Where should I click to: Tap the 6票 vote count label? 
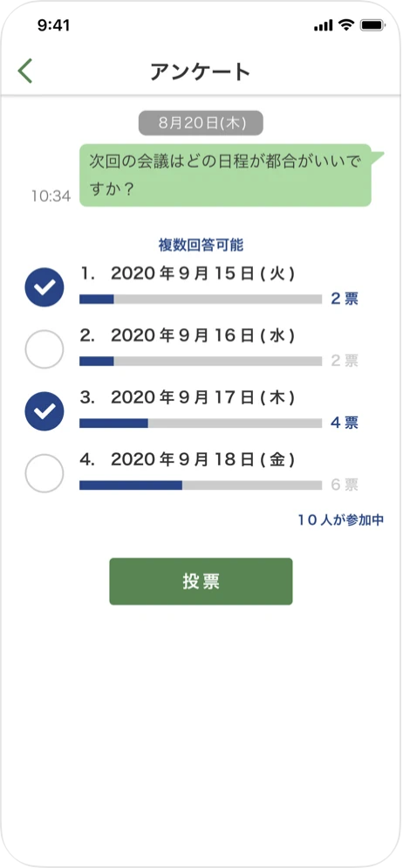click(x=345, y=485)
